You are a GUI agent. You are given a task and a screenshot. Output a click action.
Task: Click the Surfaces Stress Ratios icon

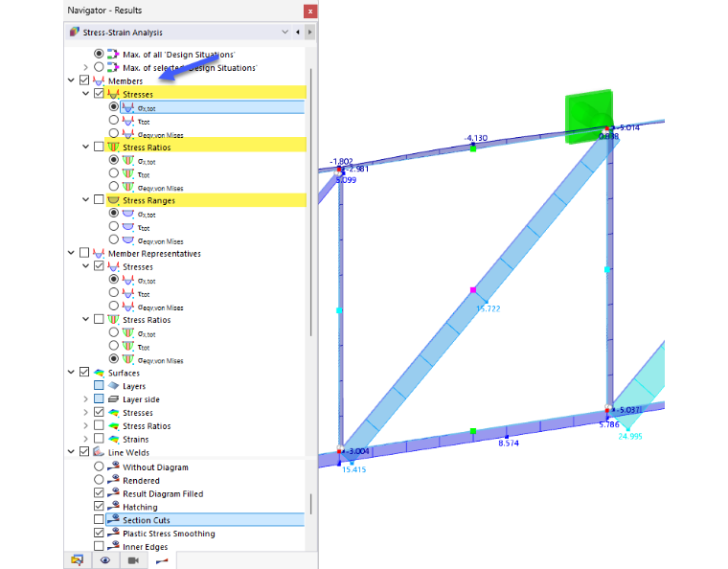pyautogui.click(x=113, y=425)
